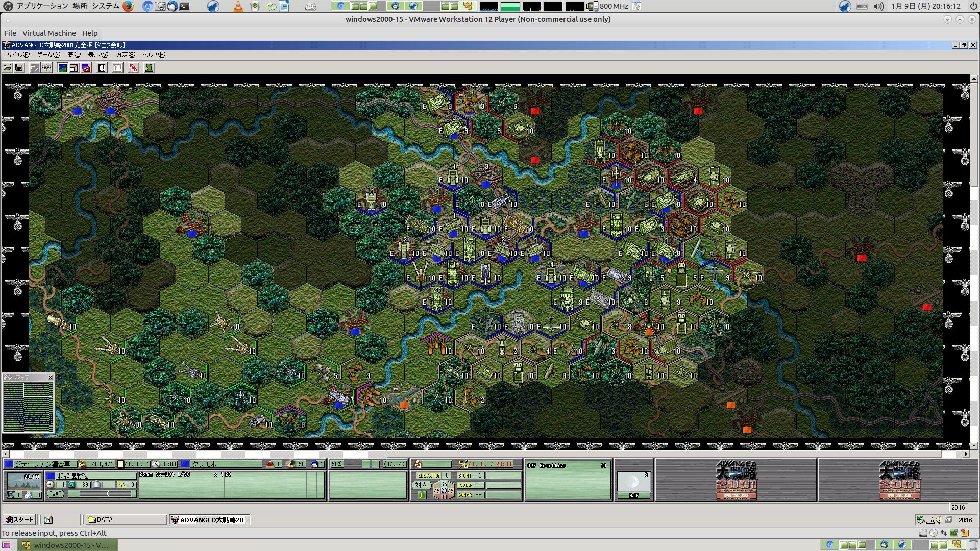Click the funds value 400,471
Image resolution: width=980 pixels, height=551 pixels.
tap(102, 464)
